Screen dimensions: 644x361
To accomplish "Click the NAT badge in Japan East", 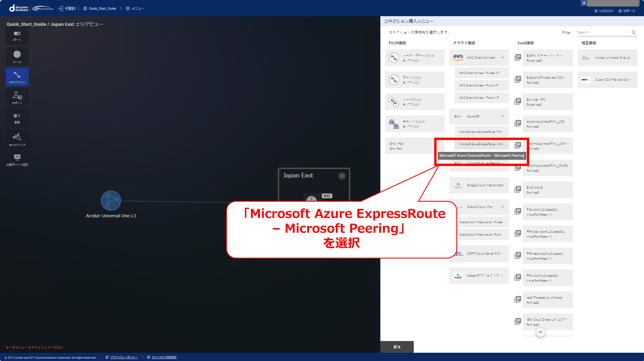I will coord(327,196).
